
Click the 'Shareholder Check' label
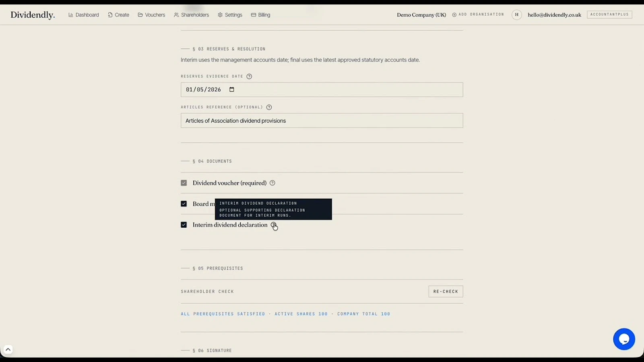tap(207, 292)
